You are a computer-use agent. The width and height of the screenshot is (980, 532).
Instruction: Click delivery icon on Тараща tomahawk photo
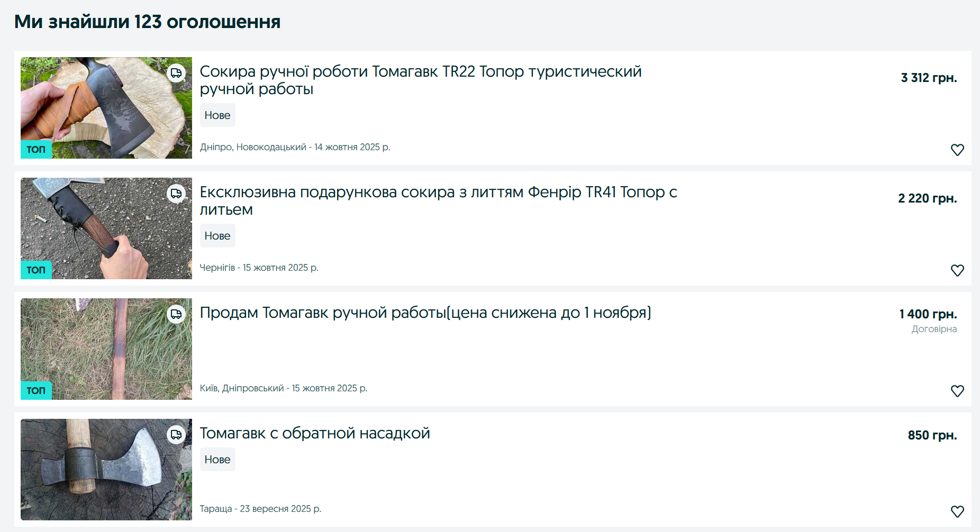pos(176,435)
